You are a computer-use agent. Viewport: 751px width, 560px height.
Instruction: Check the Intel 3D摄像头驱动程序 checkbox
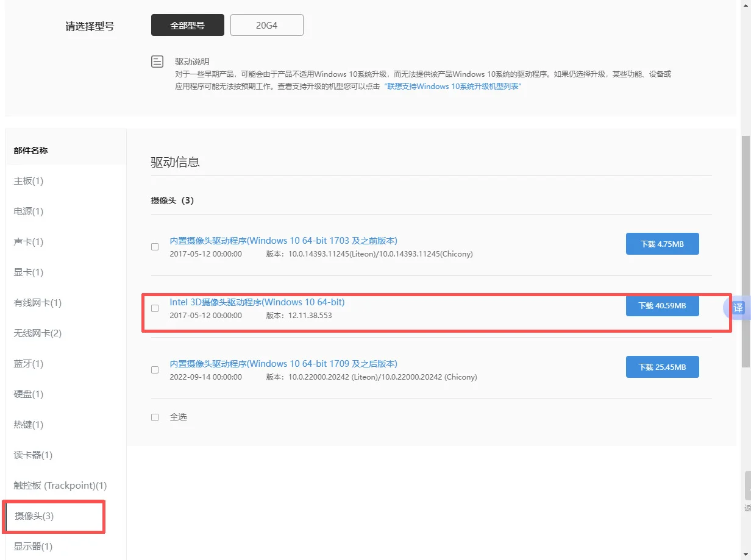click(x=155, y=308)
